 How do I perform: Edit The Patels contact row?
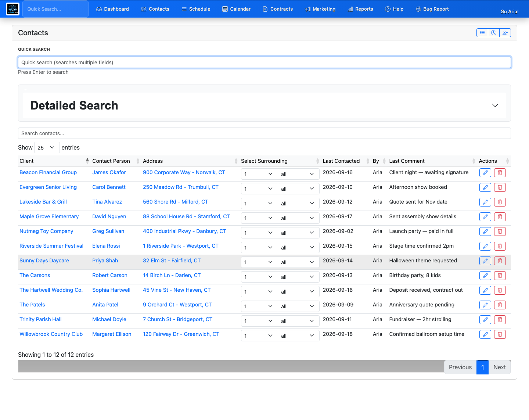point(485,305)
